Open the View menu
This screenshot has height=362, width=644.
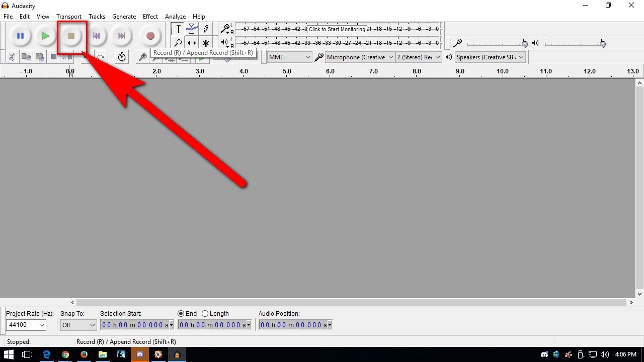43,17
